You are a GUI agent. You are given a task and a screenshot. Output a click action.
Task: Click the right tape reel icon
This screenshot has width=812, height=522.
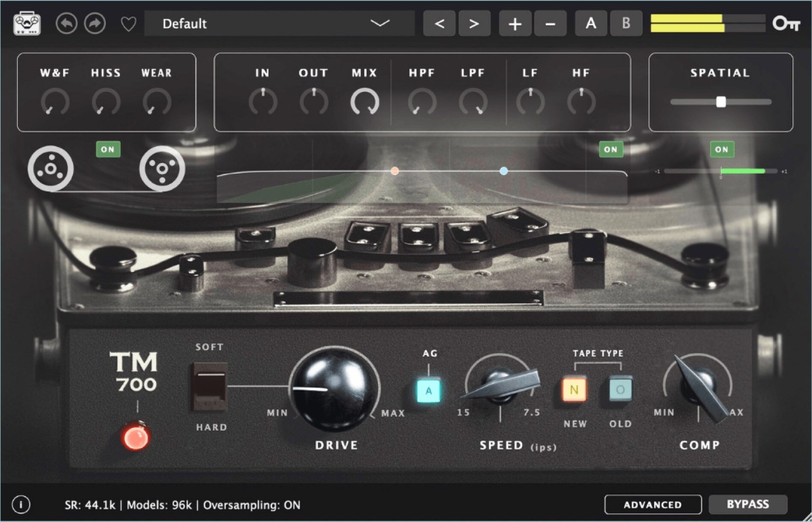click(162, 169)
